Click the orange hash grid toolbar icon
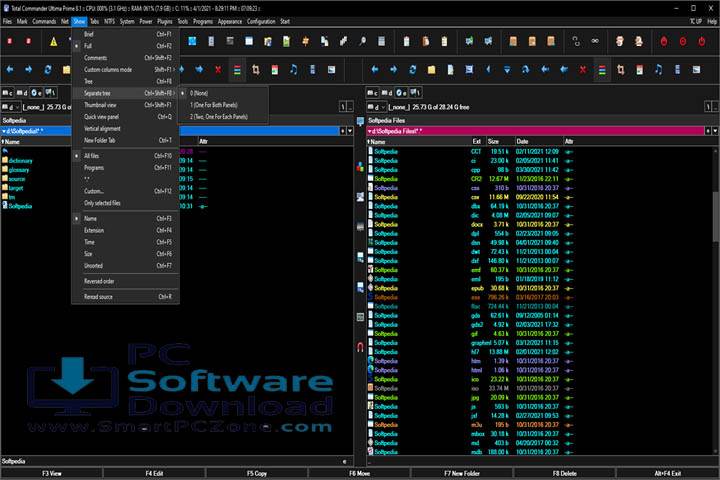The height and width of the screenshot is (480, 720). [x=306, y=41]
